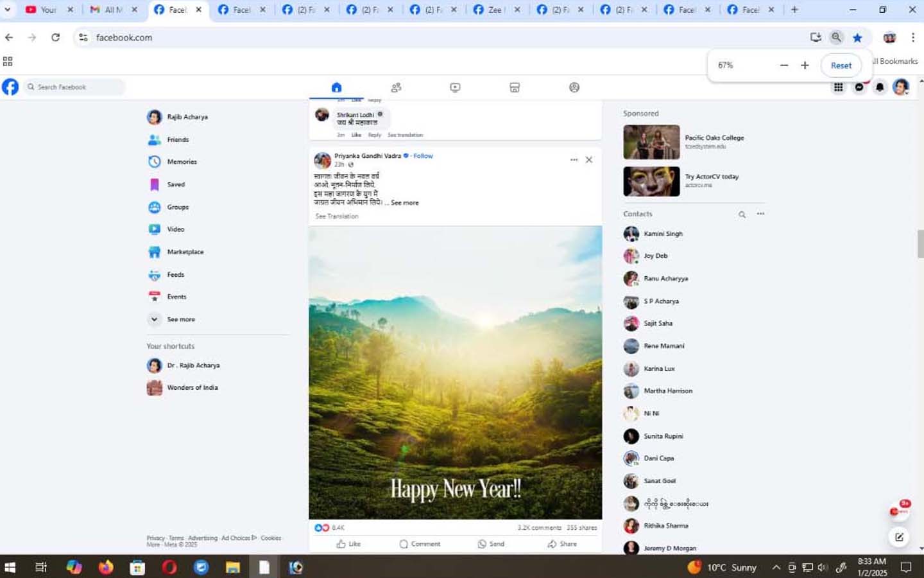The height and width of the screenshot is (578, 924).
Task: Click the zoom magnifier icon in address bar
Action: click(836, 37)
